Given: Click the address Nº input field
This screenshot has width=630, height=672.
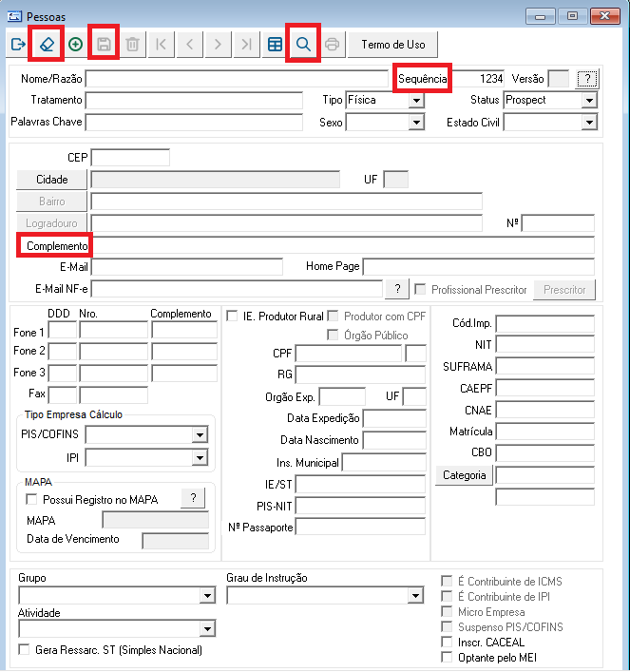Looking at the screenshot, I should 558,223.
